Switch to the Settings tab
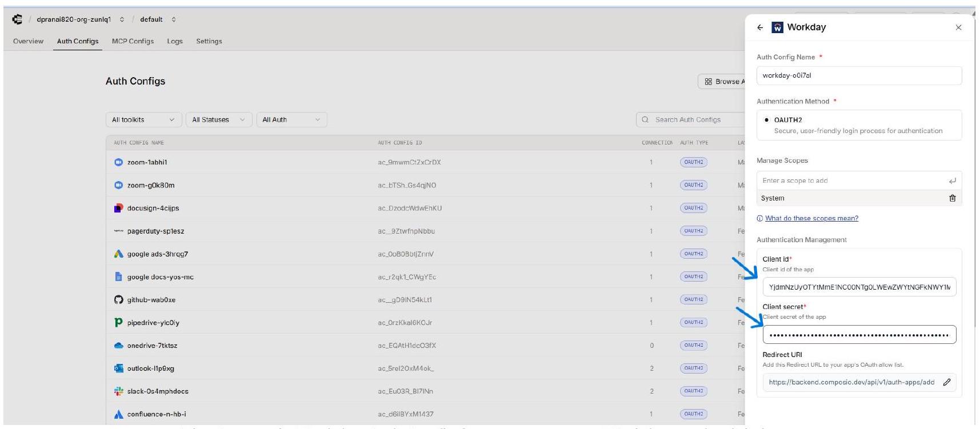Viewport: 980px width, 429px height. pyautogui.click(x=209, y=41)
